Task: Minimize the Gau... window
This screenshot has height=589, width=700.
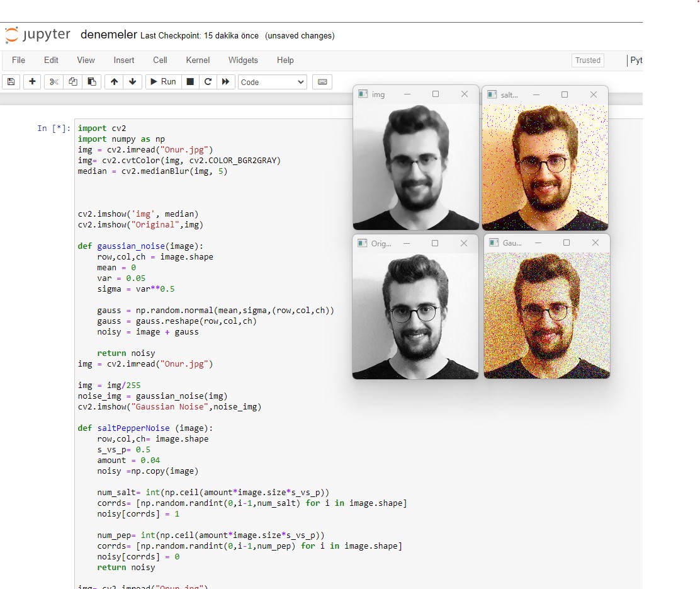Action: point(538,242)
